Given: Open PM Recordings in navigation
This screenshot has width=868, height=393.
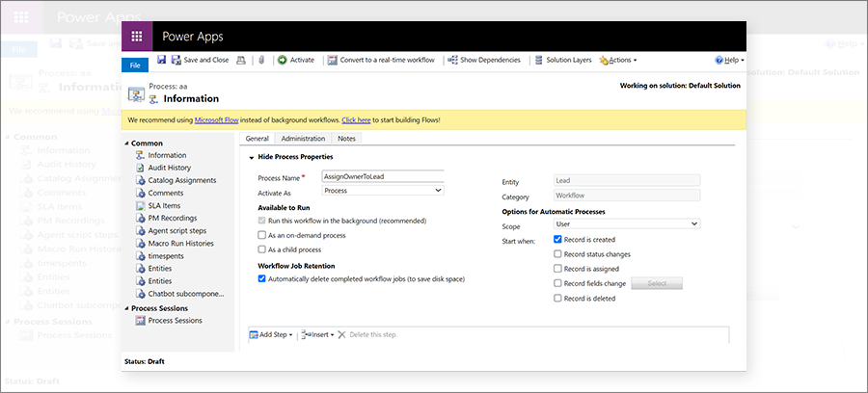Looking at the screenshot, I should [173, 218].
